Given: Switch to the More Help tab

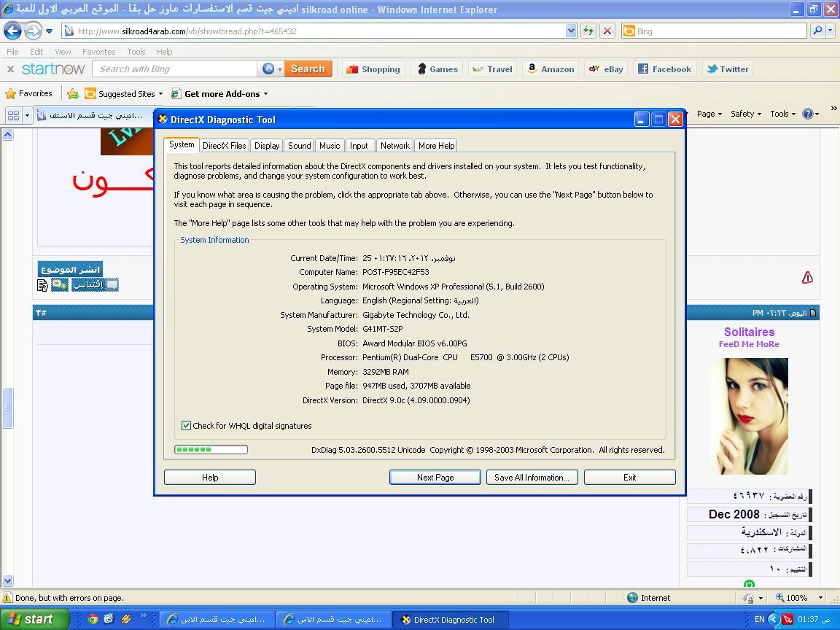Looking at the screenshot, I should click(x=436, y=146).
